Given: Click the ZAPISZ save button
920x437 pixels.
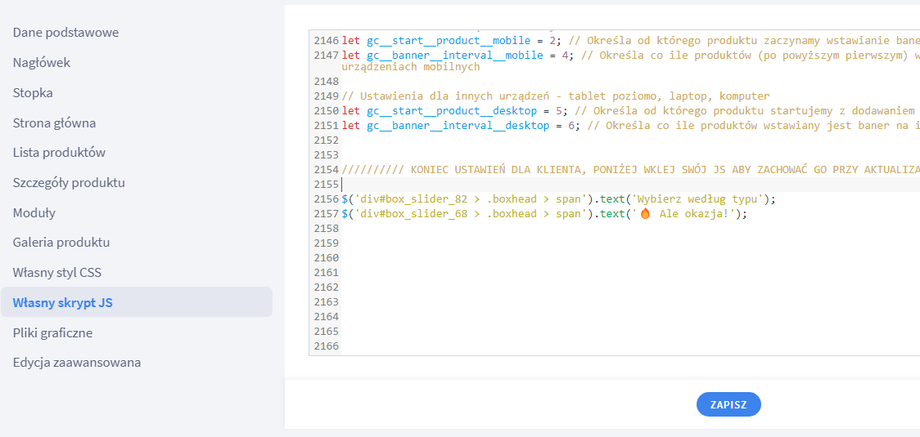Looking at the screenshot, I should click(728, 404).
